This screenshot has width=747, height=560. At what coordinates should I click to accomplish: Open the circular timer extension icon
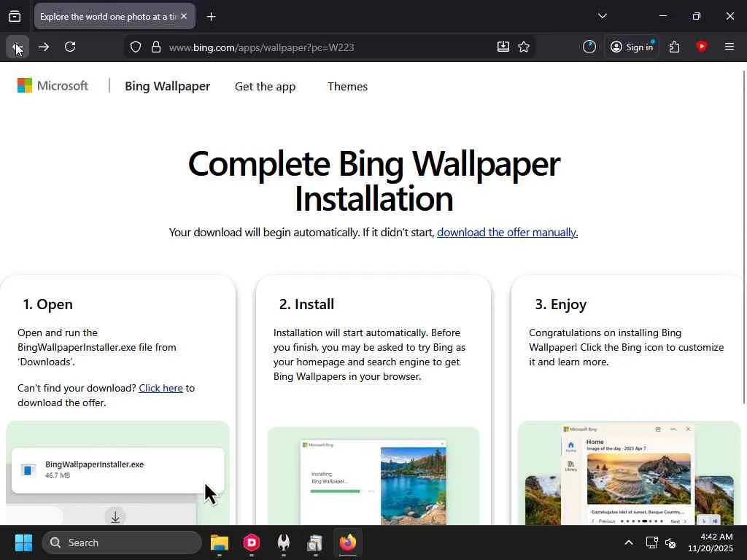[x=589, y=47]
